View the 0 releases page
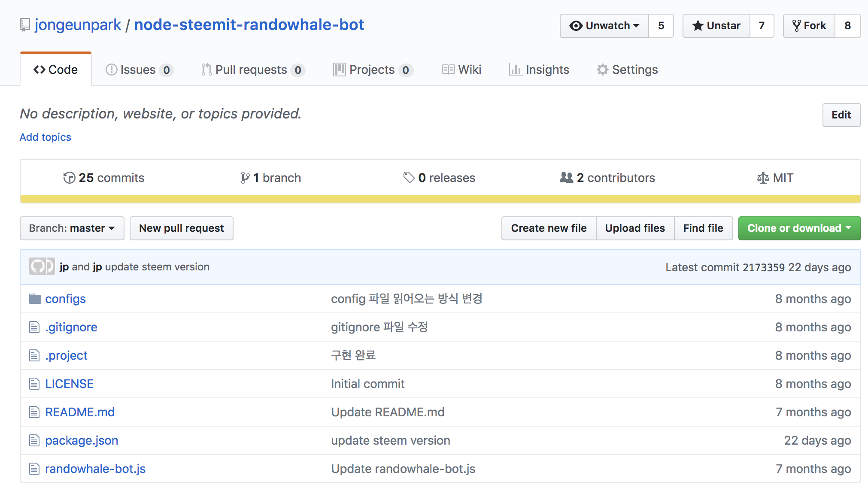 [439, 178]
